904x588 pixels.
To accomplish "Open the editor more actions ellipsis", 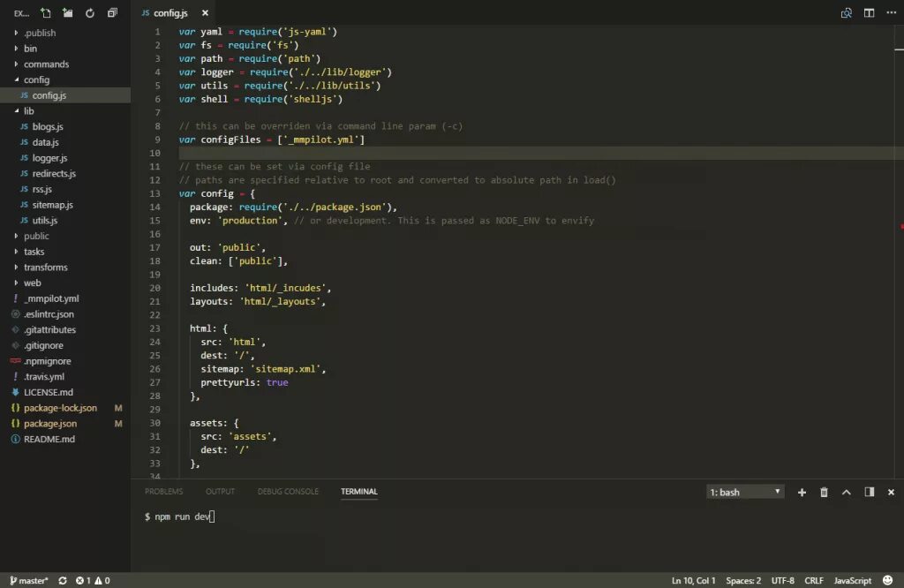I will coord(892,12).
